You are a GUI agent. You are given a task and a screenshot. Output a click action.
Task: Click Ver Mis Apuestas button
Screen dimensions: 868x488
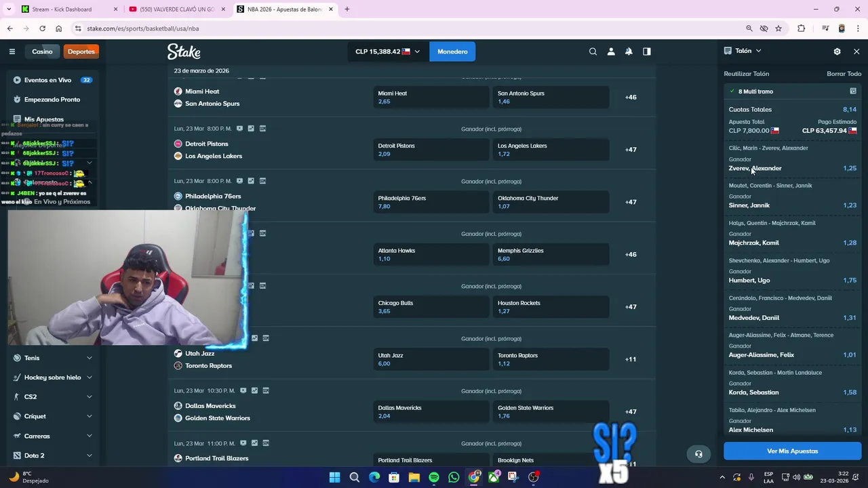tap(792, 451)
